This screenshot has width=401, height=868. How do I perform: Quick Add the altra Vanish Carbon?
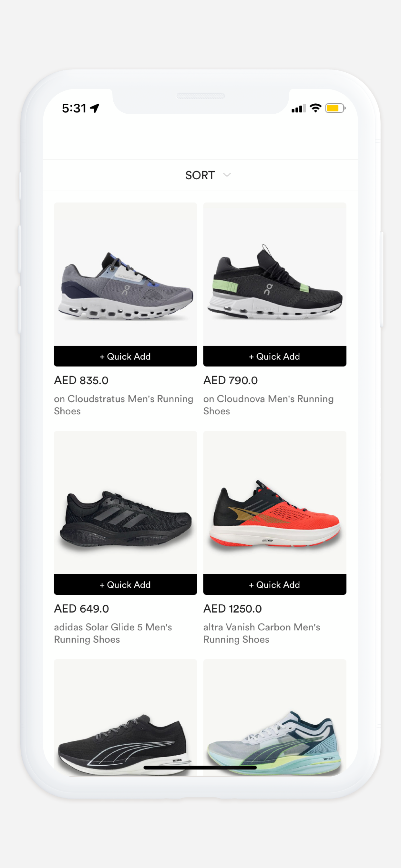tap(275, 584)
